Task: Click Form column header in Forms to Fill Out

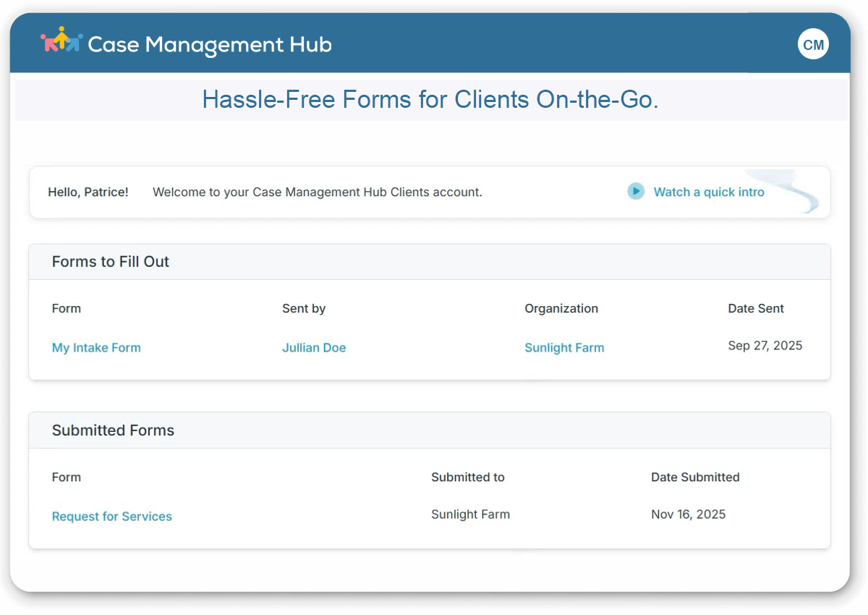Action: tap(67, 308)
